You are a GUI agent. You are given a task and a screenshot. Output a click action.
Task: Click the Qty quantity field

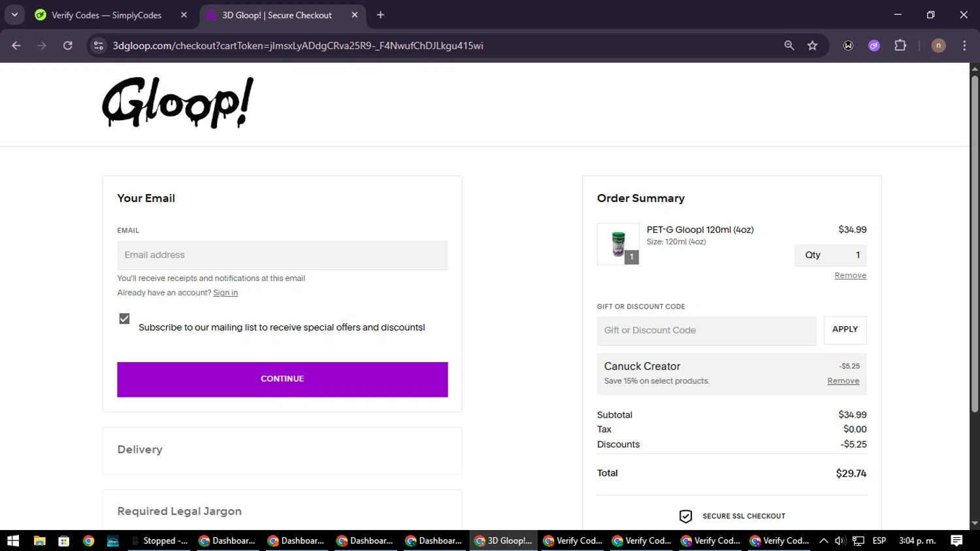tap(830, 255)
